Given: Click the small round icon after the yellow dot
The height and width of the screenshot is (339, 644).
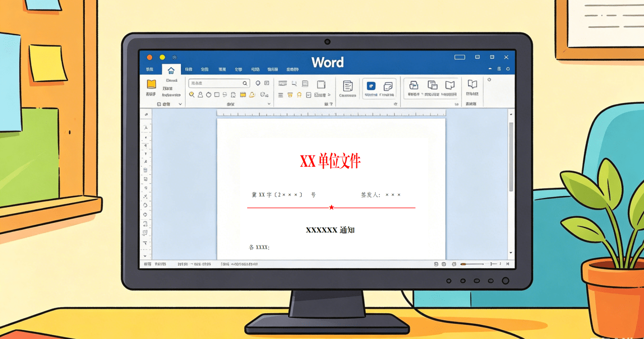Looking at the screenshot, I should tap(174, 58).
